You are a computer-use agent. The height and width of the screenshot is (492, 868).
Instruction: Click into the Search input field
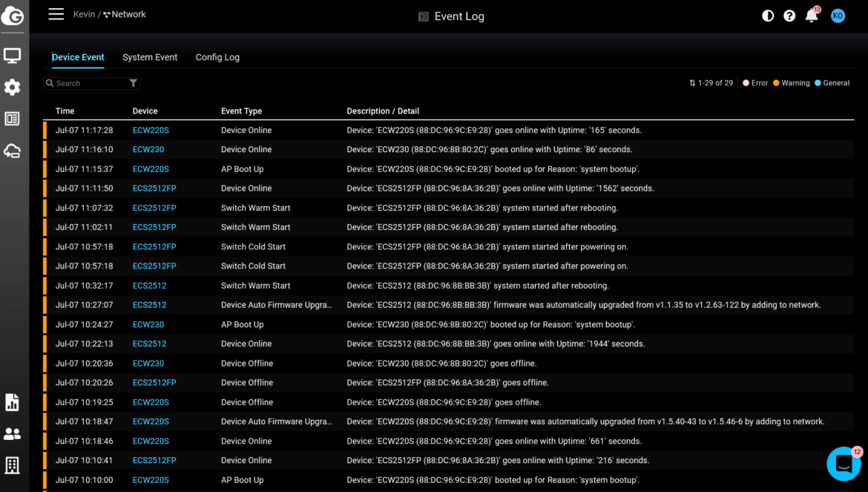pos(91,83)
